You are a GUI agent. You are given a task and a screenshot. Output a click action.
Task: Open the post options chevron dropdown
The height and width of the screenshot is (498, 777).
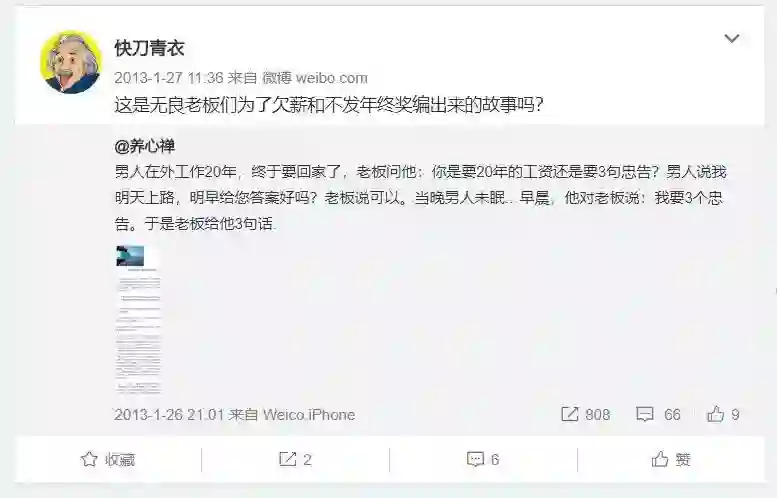click(x=731, y=39)
